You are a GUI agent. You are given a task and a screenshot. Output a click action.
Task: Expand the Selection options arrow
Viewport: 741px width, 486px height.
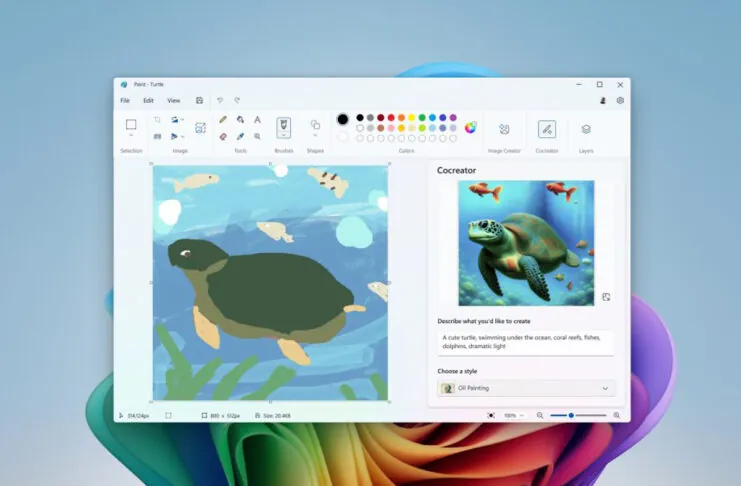pos(131,136)
